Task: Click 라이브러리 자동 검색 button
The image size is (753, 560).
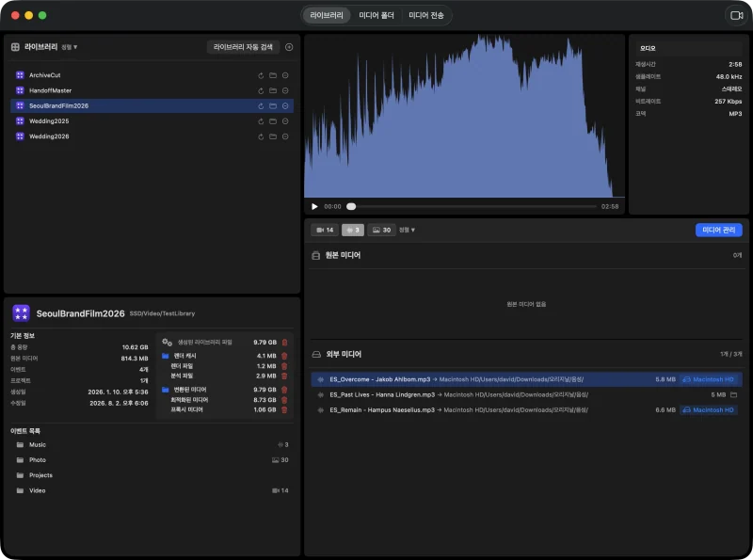Action: [243, 47]
